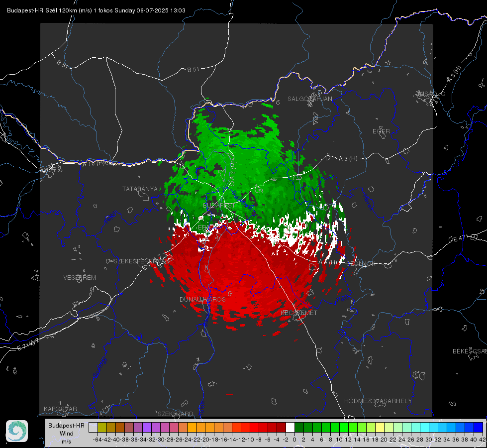Click the '0' value on the legend scale
Image resolution: width=487 pixels, height=448 pixels.
294,440
